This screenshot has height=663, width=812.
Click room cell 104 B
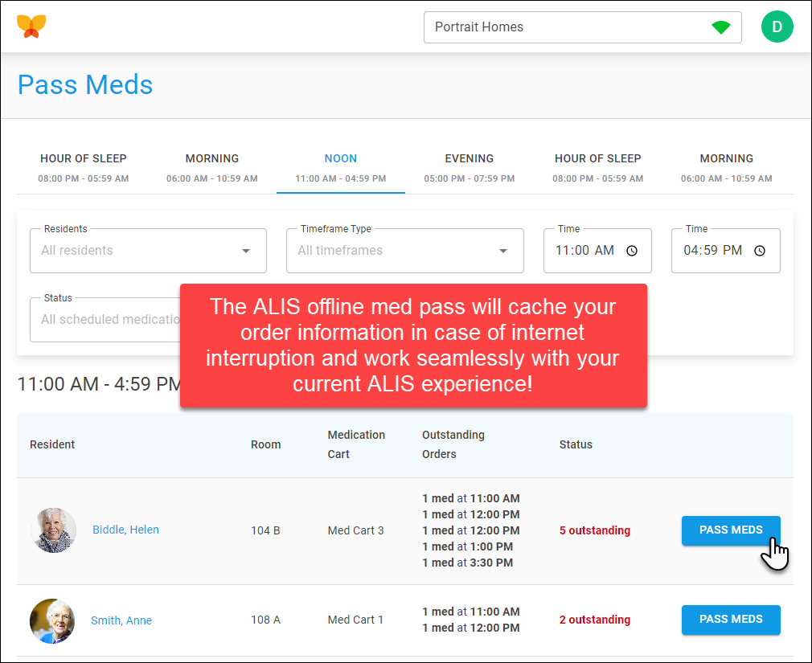265,530
